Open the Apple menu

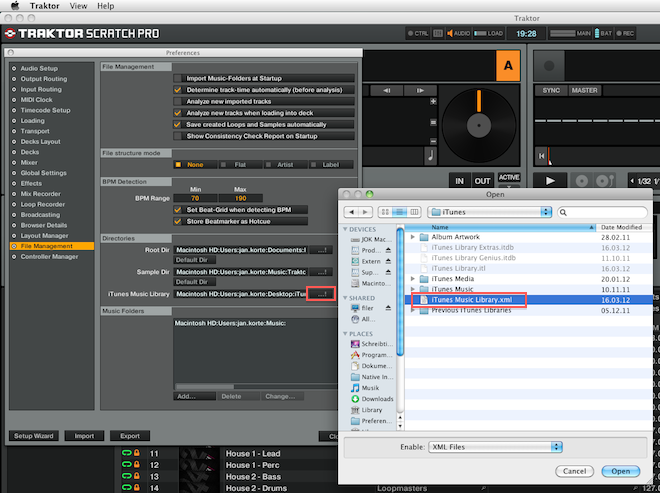click(x=15, y=5)
